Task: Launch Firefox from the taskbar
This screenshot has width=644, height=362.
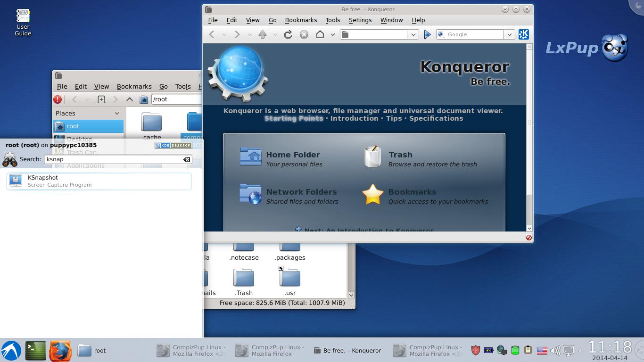Action: click(x=60, y=351)
